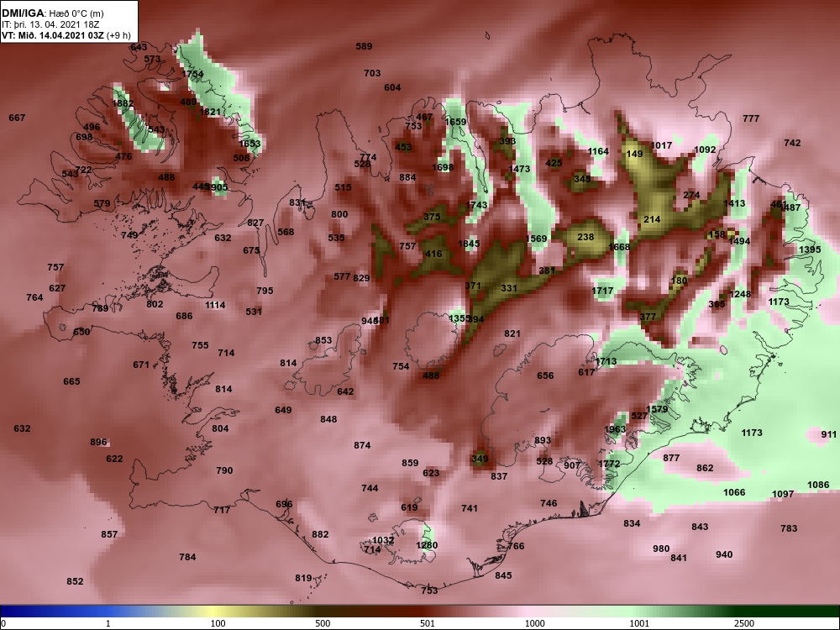Click the offshore value 1086
Viewport: 840px width, 630px height.
point(818,486)
